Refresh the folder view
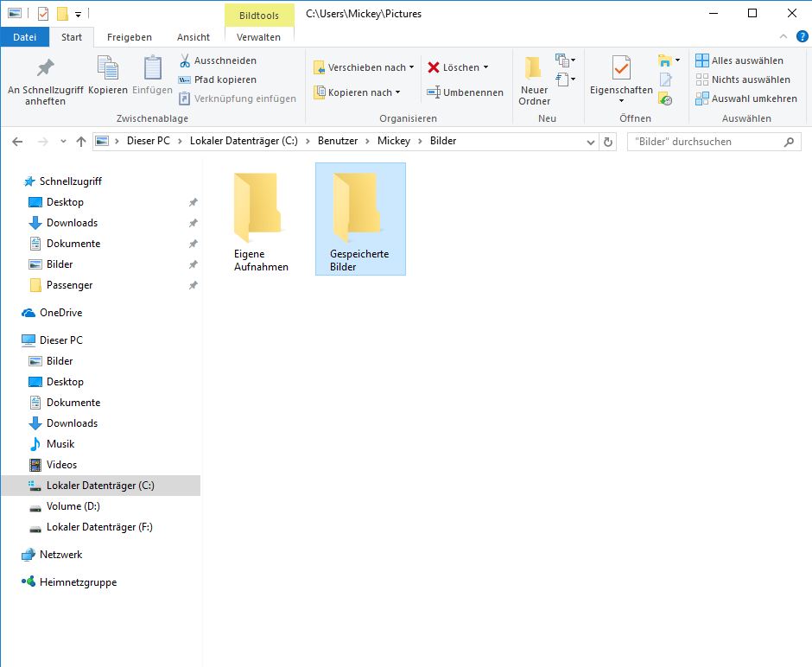The width and height of the screenshot is (812, 667). pyautogui.click(x=608, y=142)
